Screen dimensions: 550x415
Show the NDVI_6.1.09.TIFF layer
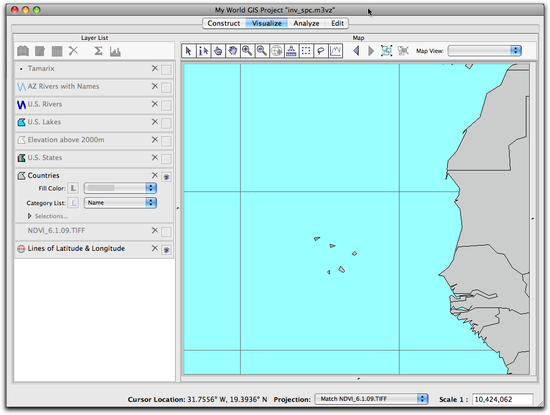tap(166, 232)
